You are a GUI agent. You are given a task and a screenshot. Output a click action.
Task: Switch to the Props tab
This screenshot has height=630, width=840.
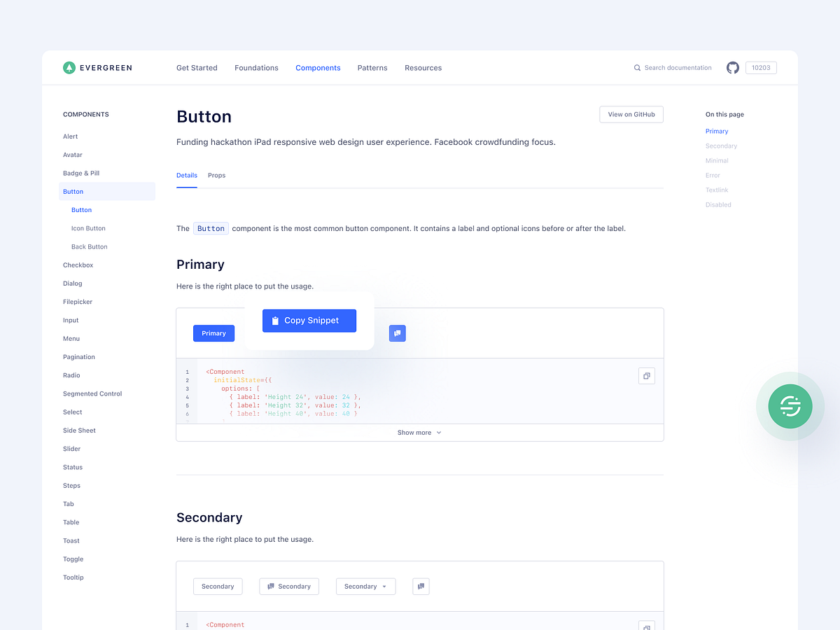216,175
